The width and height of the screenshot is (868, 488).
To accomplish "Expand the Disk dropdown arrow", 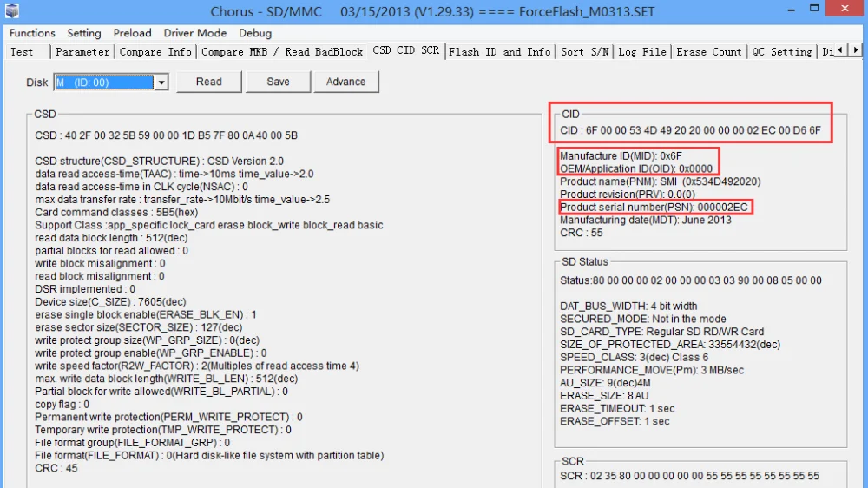I will 161,82.
